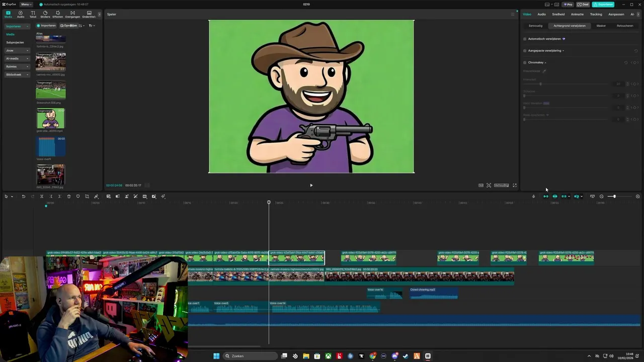644x362 pixels.
Task: Expand the Jouw sidebar section
Action: coord(18,50)
